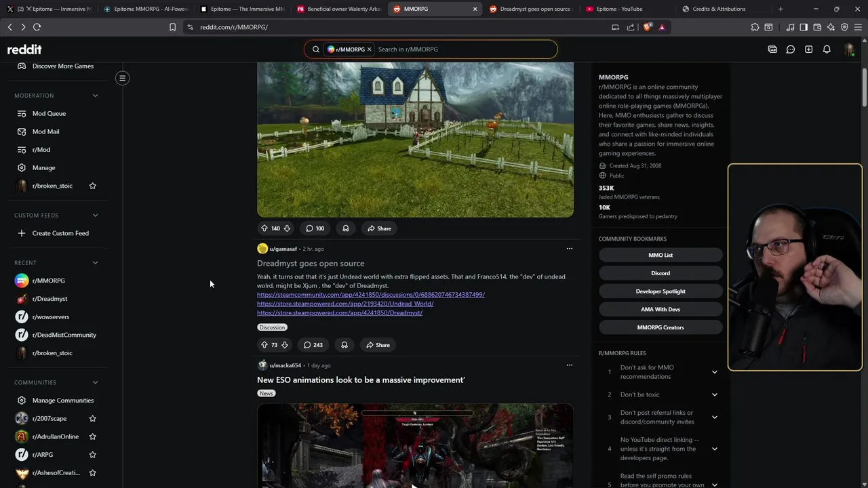
Task: Remove r/MMORPG filter from search box
Action: point(370,49)
